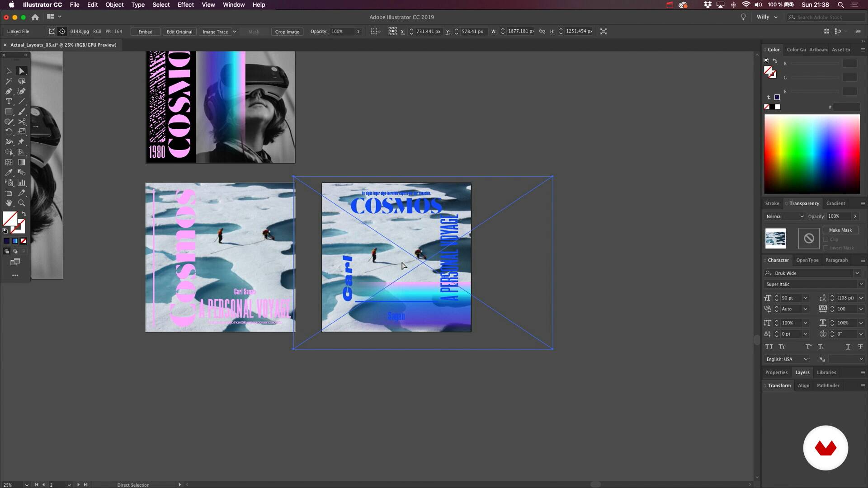
Task: Open the Super Italic font style dropdown
Action: (x=861, y=284)
